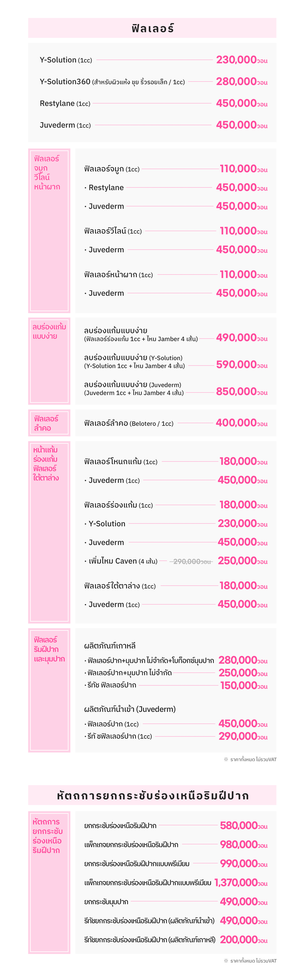Click the ยกกระชับมุมปาก item
The height and width of the screenshot is (980, 304).
coord(106,902)
